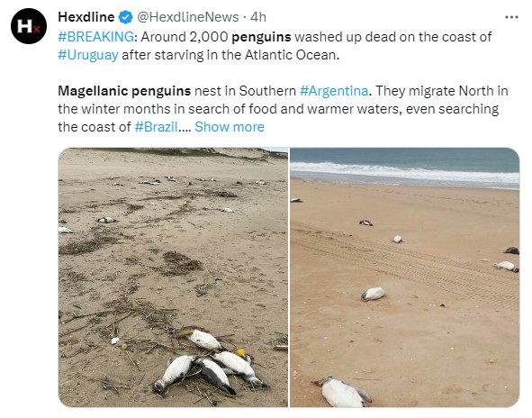Click the tweet text about winter months migration
The image size is (532, 418).
pyautogui.click(x=278, y=109)
